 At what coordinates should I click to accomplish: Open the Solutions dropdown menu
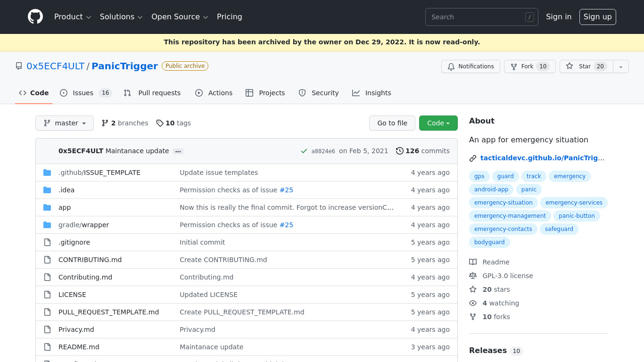point(121,17)
